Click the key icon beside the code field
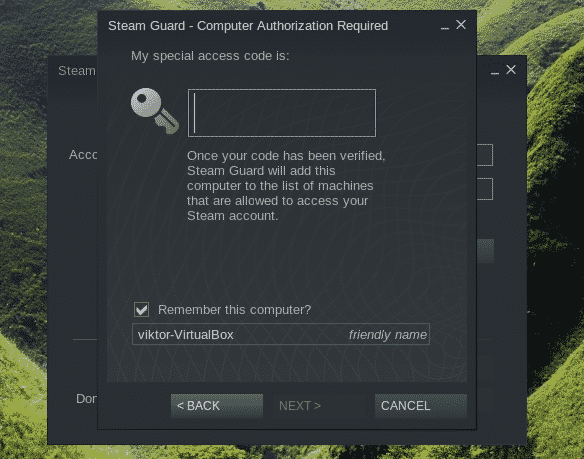The width and height of the screenshot is (584, 459). 155,111
